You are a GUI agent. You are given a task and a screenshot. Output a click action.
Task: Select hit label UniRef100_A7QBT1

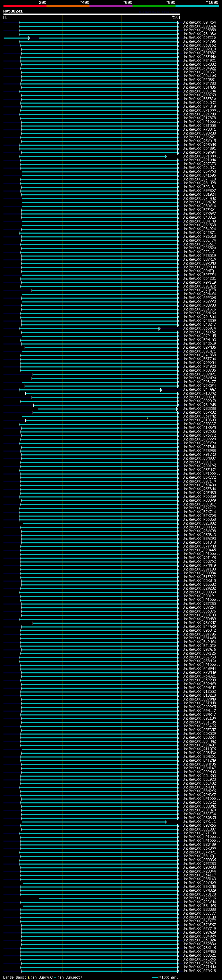click(x=199, y=129)
